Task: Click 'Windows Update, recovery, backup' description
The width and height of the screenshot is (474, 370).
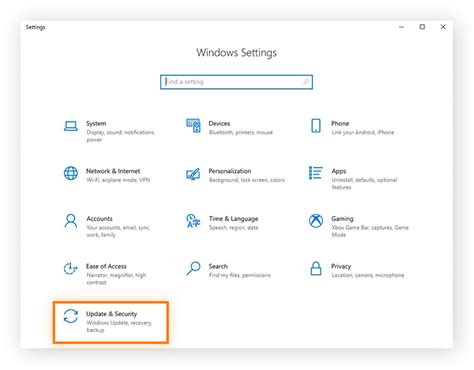Action: point(119,326)
